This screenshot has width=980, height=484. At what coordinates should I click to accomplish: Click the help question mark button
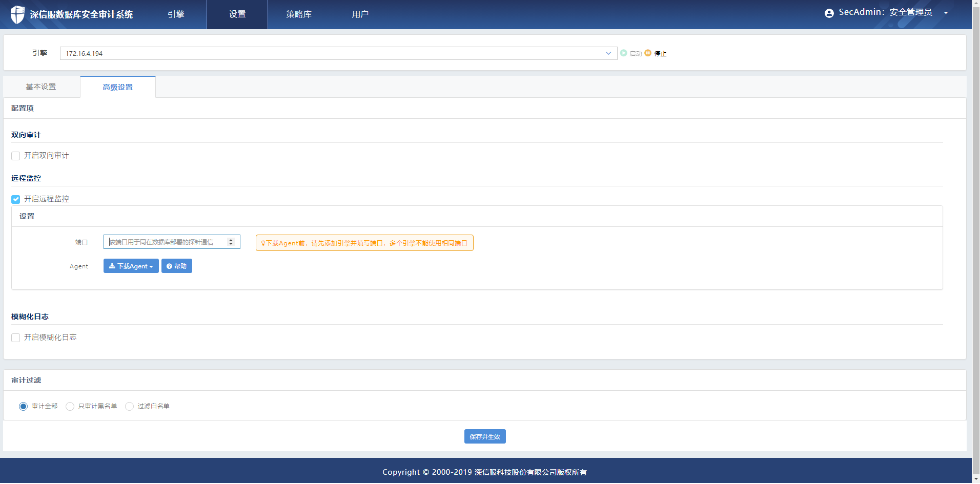pos(177,266)
